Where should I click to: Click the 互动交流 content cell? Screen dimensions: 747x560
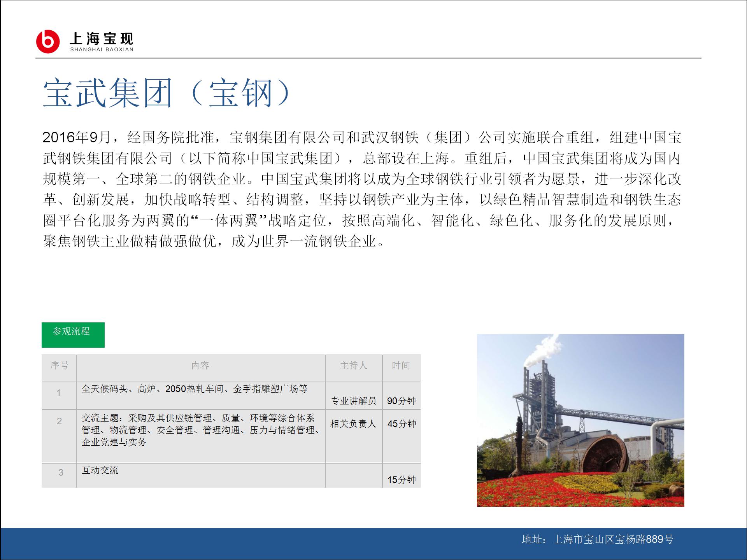coord(201,475)
